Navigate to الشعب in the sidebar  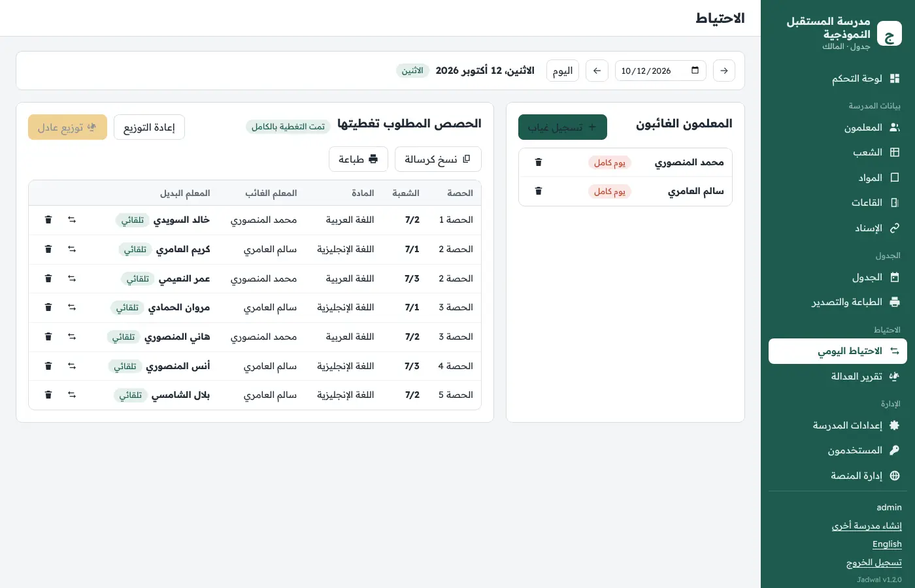[838, 152]
